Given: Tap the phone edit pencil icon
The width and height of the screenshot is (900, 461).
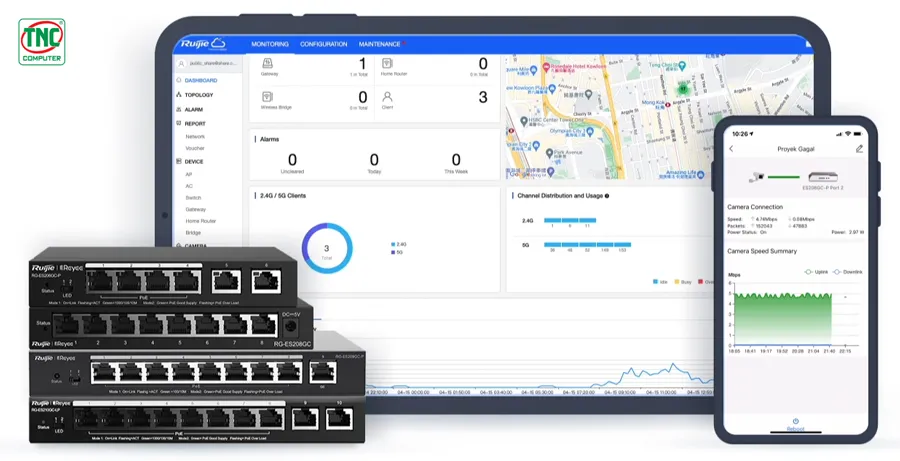Looking at the screenshot, I should [859, 149].
